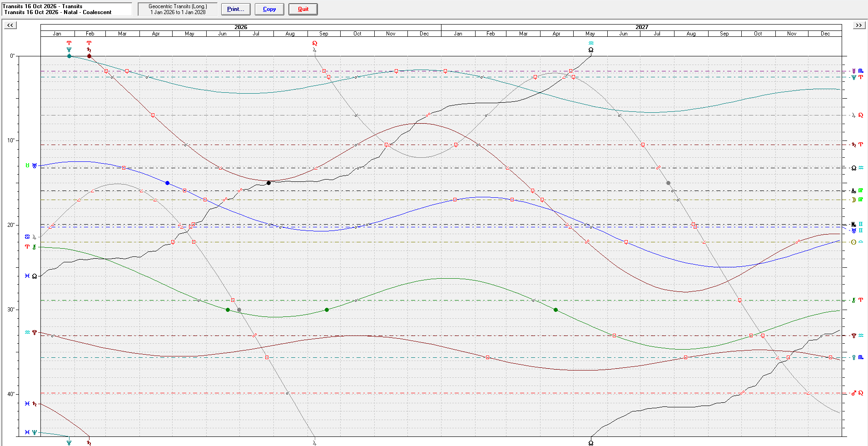The image size is (868, 446).
Task: Click transiting Saturn in Pisces glyph at left
Action: pyautogui.click(x=31, y=404)
